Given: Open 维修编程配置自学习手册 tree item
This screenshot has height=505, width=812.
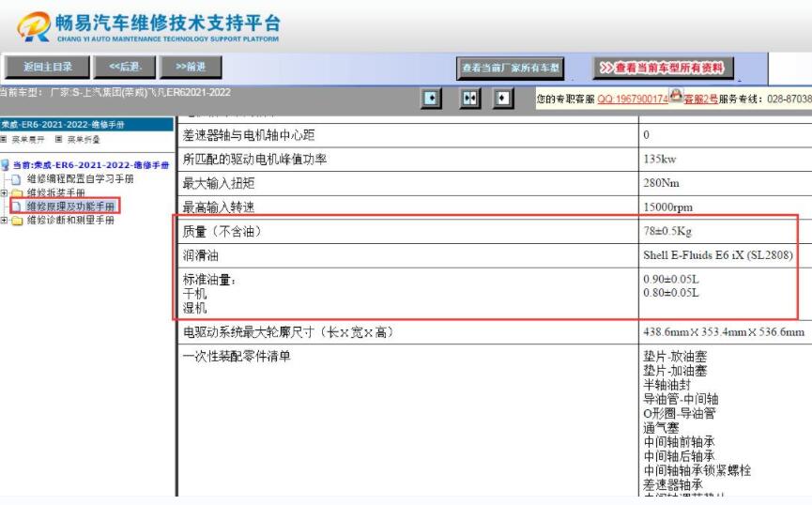Looking at the screenshot, I should coord(81,178).
